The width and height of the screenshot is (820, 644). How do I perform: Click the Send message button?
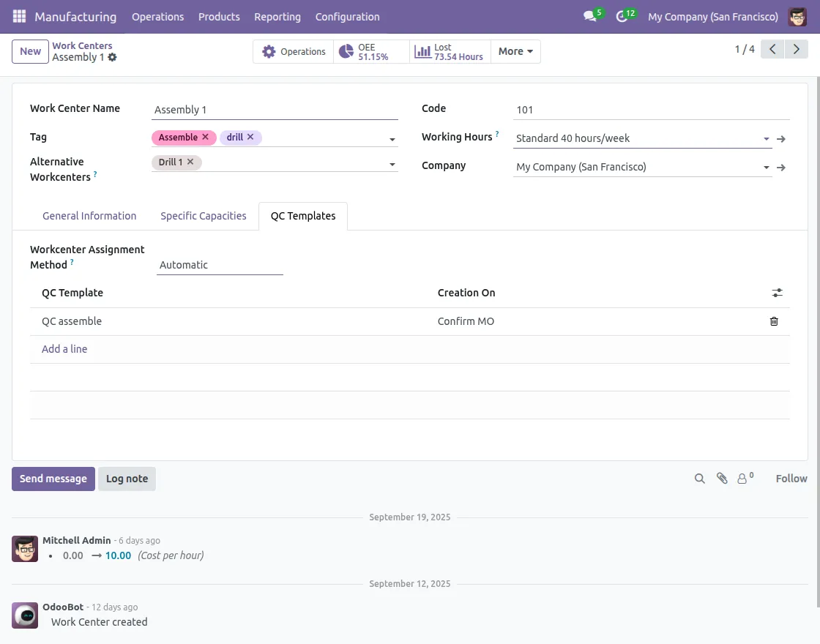[53, 479]
